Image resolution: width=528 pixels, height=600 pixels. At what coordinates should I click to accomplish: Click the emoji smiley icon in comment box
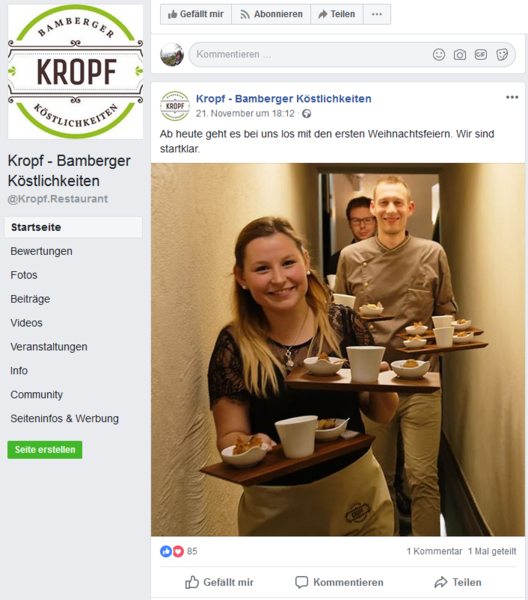pos(438,55)
